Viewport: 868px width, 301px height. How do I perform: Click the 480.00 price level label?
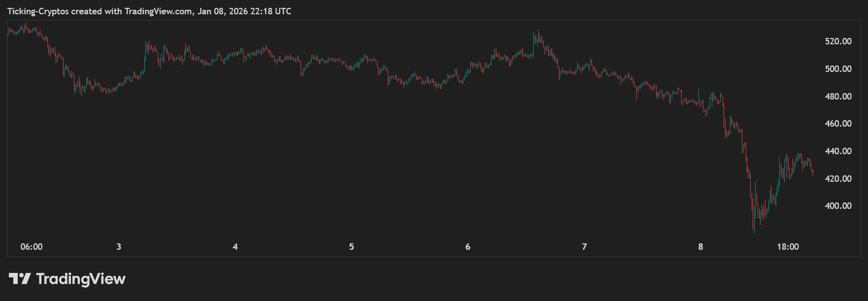(x=838, y=97)
